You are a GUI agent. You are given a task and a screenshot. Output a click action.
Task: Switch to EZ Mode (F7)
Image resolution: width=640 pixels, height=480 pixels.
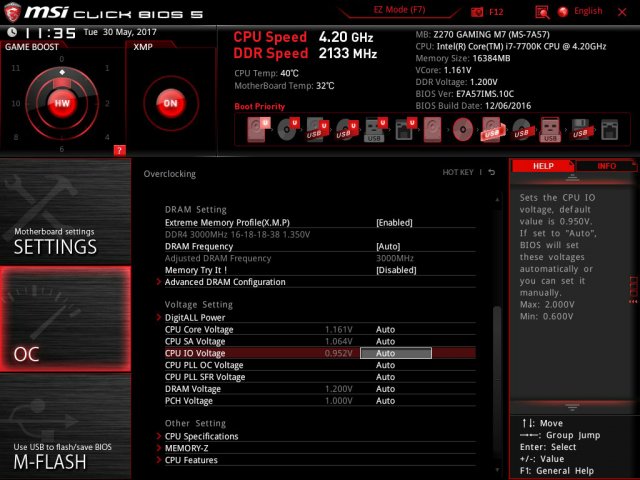click(400, 10)
